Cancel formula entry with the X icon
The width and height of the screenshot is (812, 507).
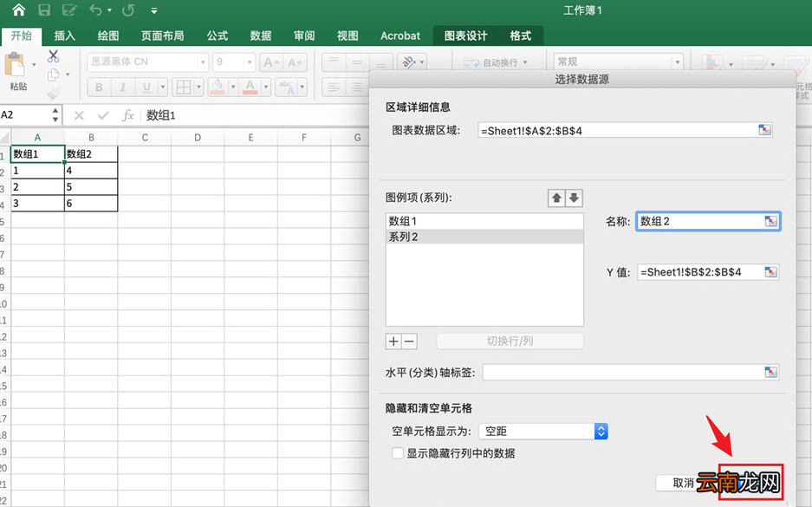tap(79, 115)
